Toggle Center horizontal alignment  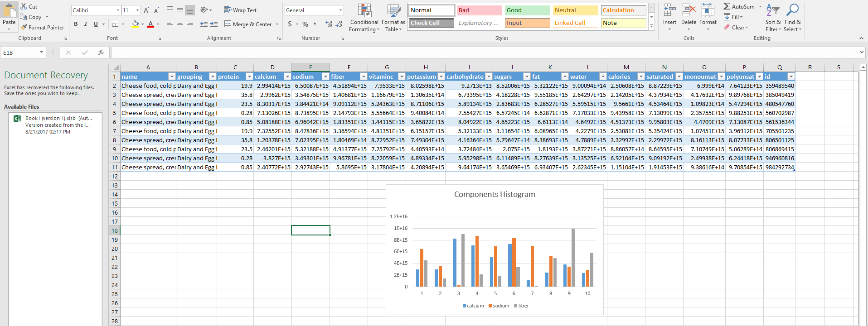[180, 24]
